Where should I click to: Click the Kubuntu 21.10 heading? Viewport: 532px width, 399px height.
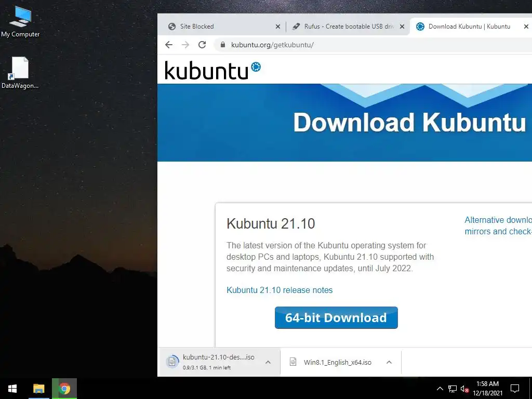click(271, 224)
